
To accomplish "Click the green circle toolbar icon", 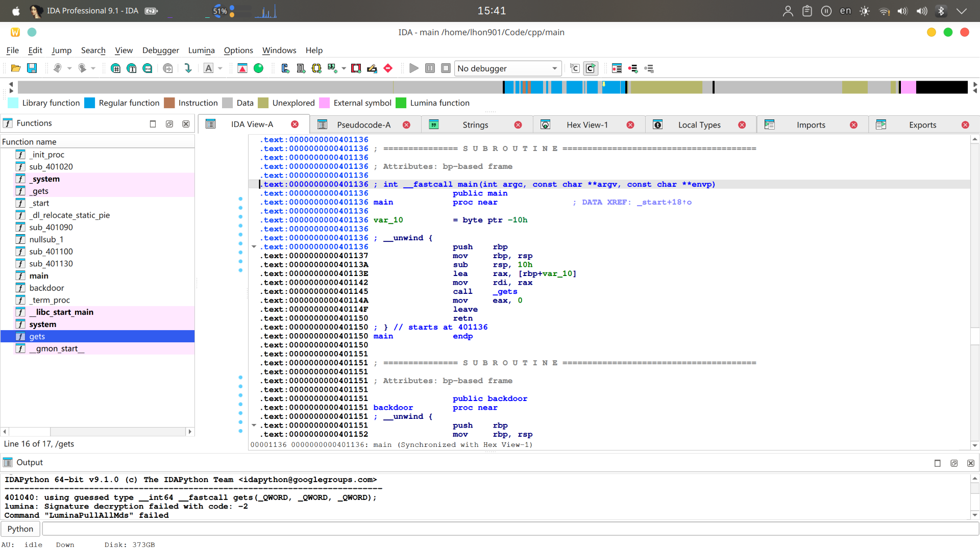I will 259,68.
